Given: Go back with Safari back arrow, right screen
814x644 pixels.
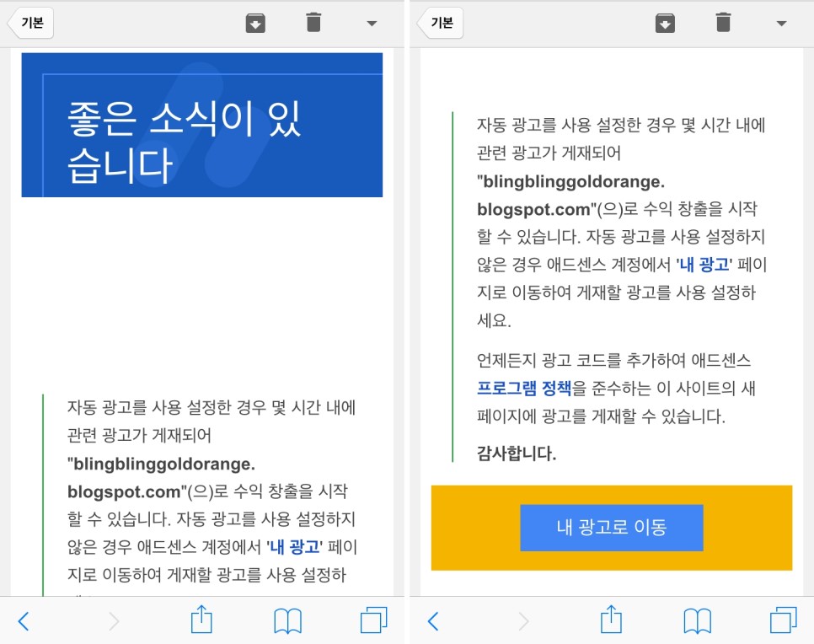Looking at the screenshot, I should pyautogui.click(x=433, y=621).
